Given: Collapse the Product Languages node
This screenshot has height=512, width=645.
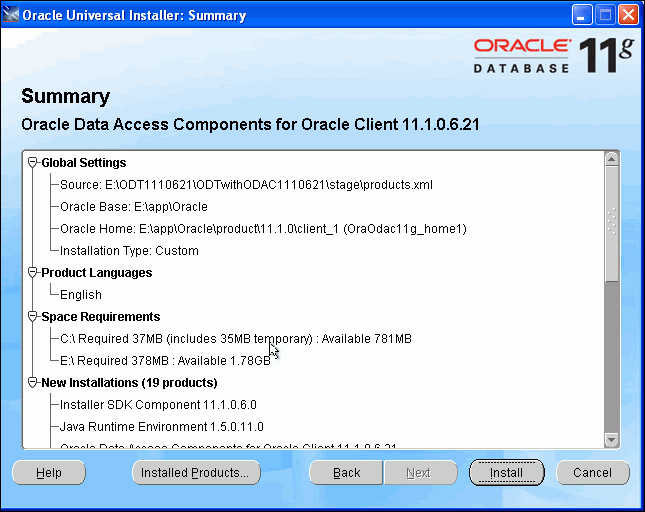Looking at the screenshot, I should click(33, 273).
